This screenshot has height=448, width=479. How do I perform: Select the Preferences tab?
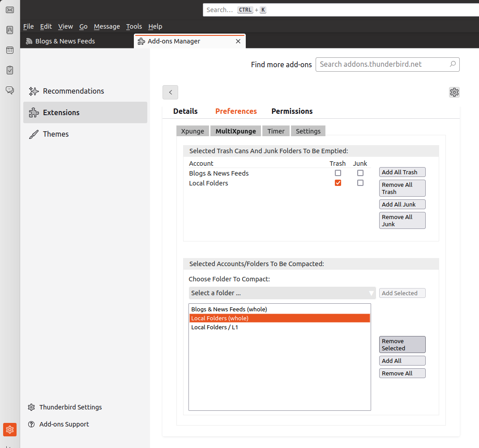point(236,111)
